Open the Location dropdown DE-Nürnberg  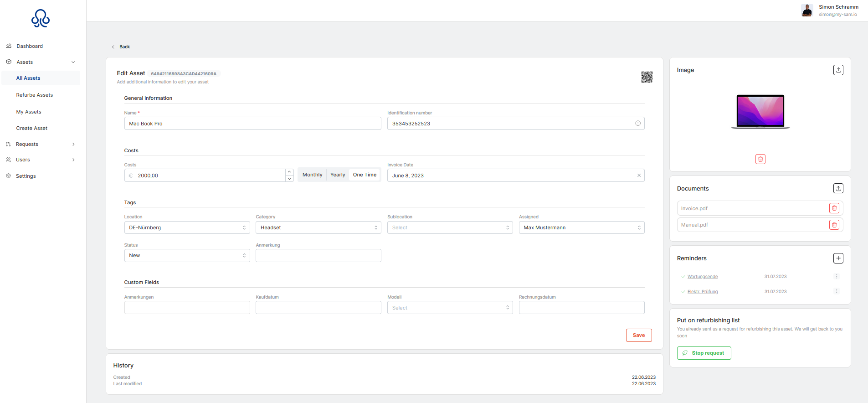point(187,227)
